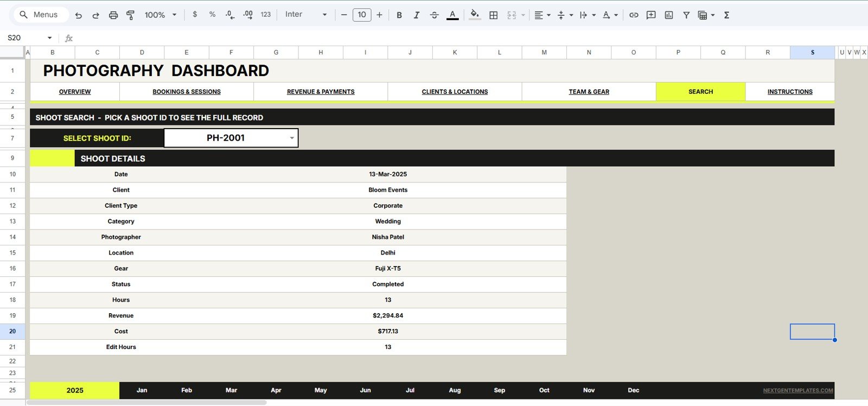Decrease font size with minus button

pyautogui.click(x=344, y=15)
